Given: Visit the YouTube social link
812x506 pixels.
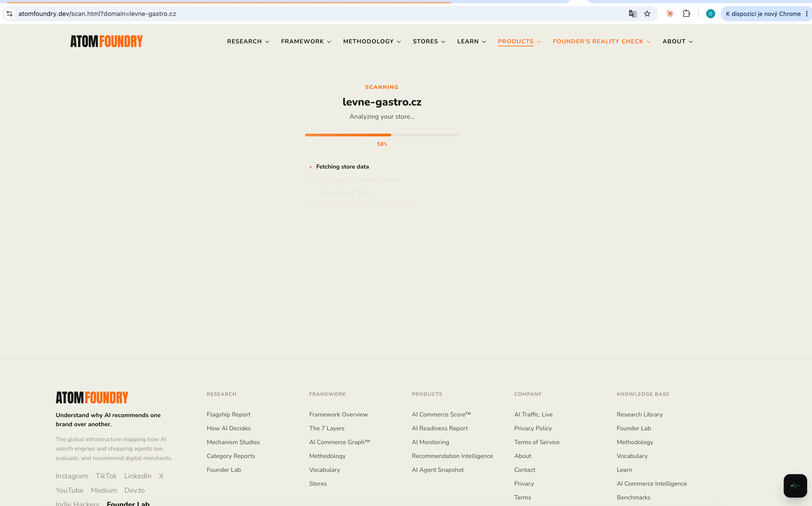Looking at the screenshot, I should pyautogui.click(x=70, y=490).
